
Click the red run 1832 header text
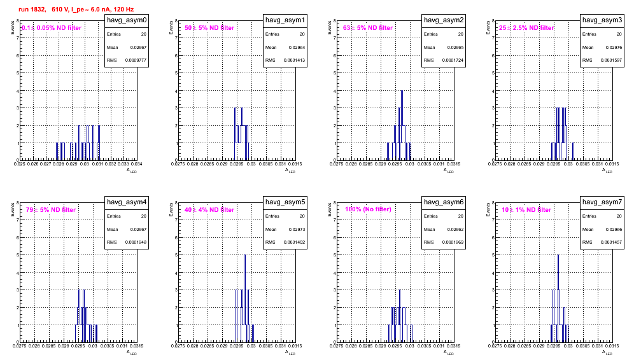pyautogui.click(x=76, y=10)
